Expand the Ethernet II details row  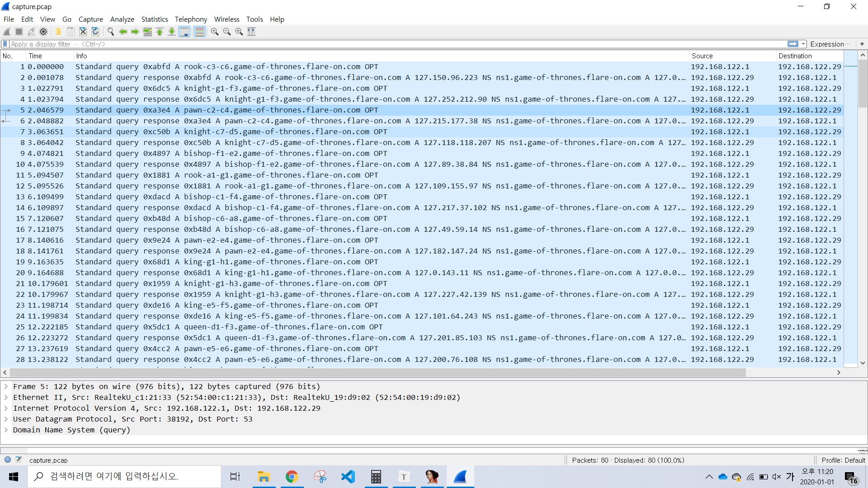coord(6,397)
